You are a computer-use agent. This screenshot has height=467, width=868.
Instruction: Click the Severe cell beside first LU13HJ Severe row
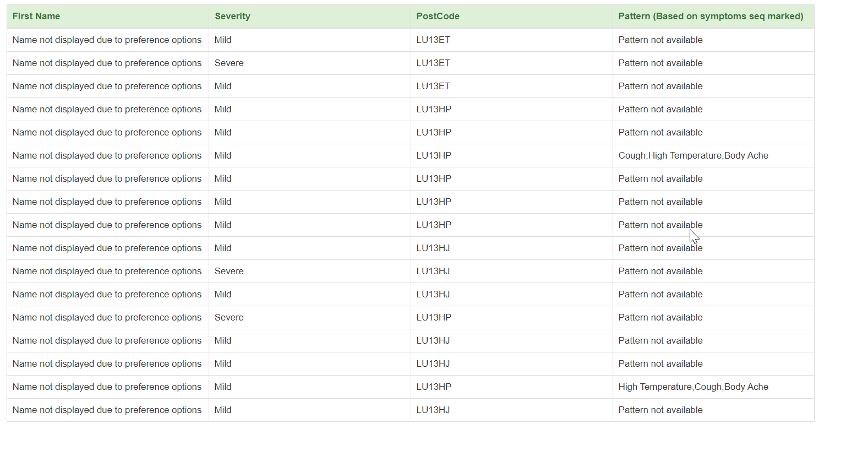click(310, 271)
